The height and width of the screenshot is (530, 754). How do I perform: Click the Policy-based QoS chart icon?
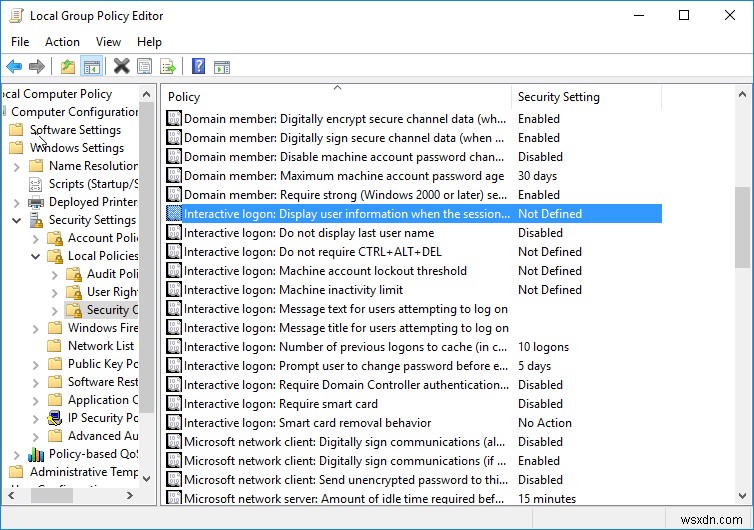[36, 454]
